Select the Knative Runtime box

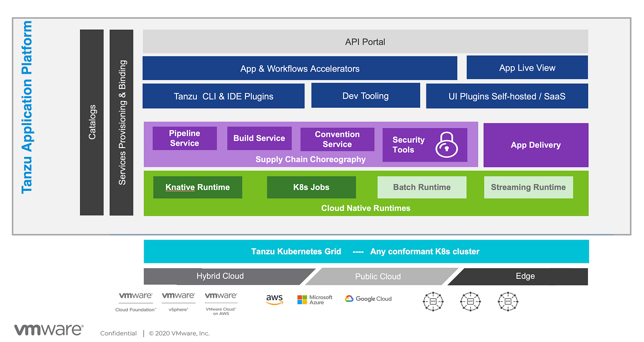click(x=198, y=187)
